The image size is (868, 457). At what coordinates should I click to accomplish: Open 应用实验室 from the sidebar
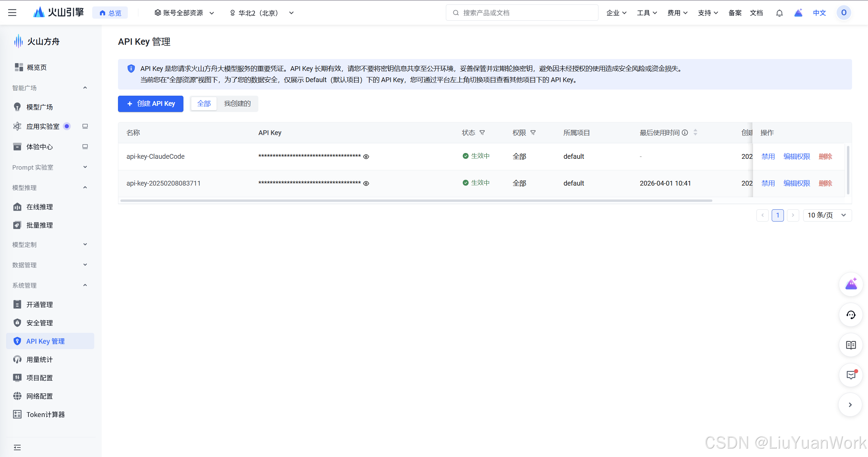point(43,127)
